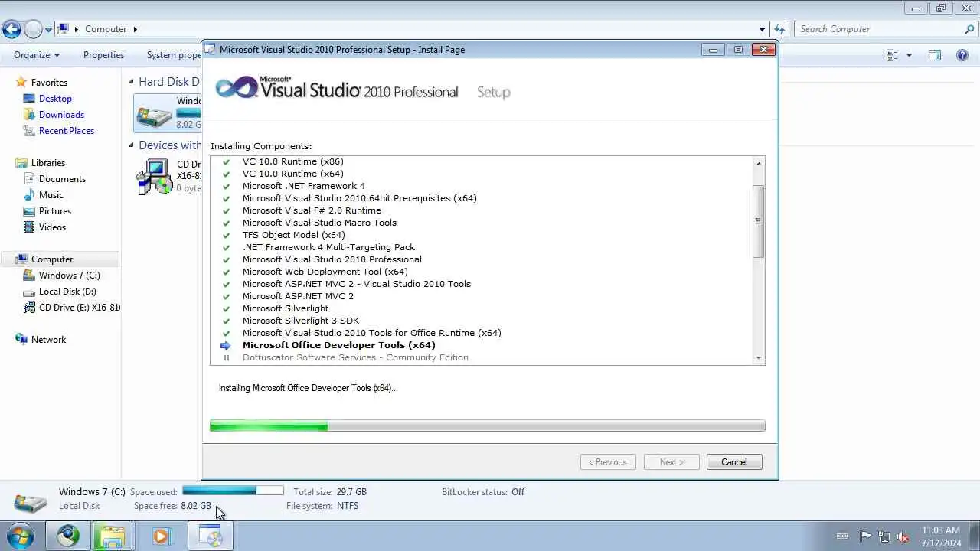Switch to the Setup taskbar button

(210, 536)
